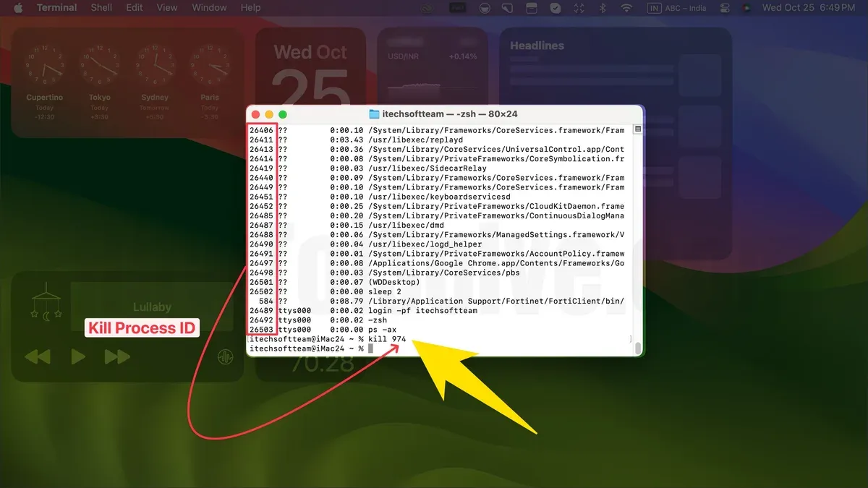Click the terminal cursor at the last prompt
The image size is (868, 488).
(x=370, y=348)
